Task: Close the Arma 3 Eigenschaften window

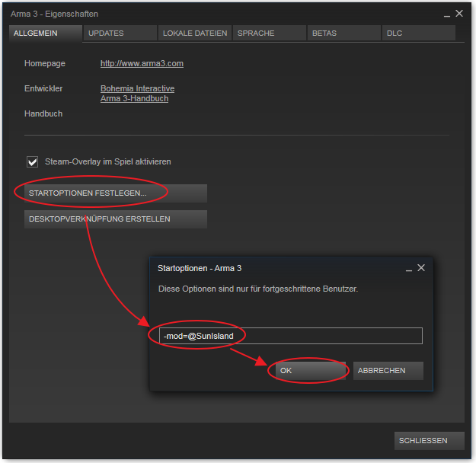Action: [x=459, y=14]
